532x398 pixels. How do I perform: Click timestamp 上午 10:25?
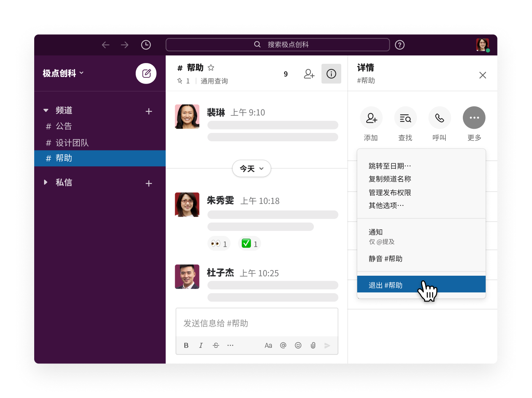(259, 273)
